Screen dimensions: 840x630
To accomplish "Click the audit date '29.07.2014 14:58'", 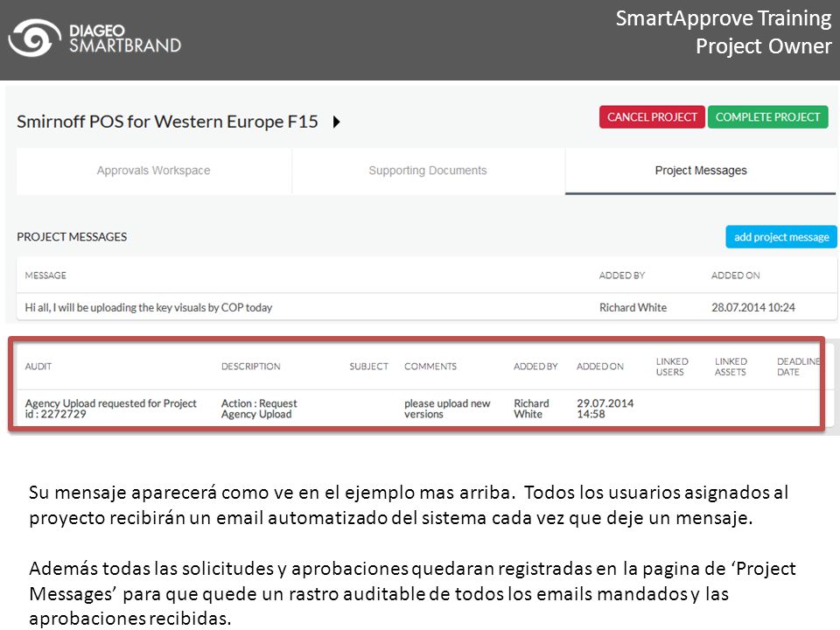I will (x=605, y=409).
